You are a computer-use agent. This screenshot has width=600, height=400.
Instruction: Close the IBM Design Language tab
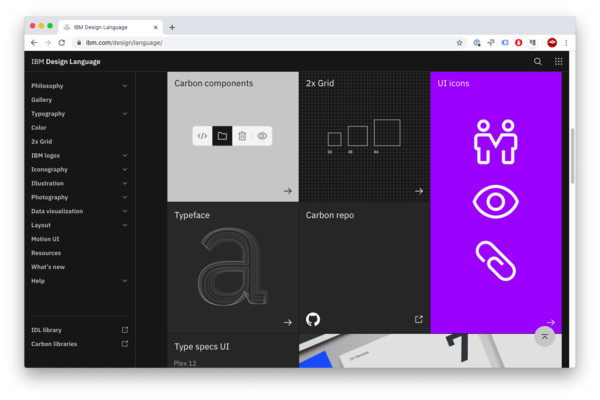click(x=155, y=27)
